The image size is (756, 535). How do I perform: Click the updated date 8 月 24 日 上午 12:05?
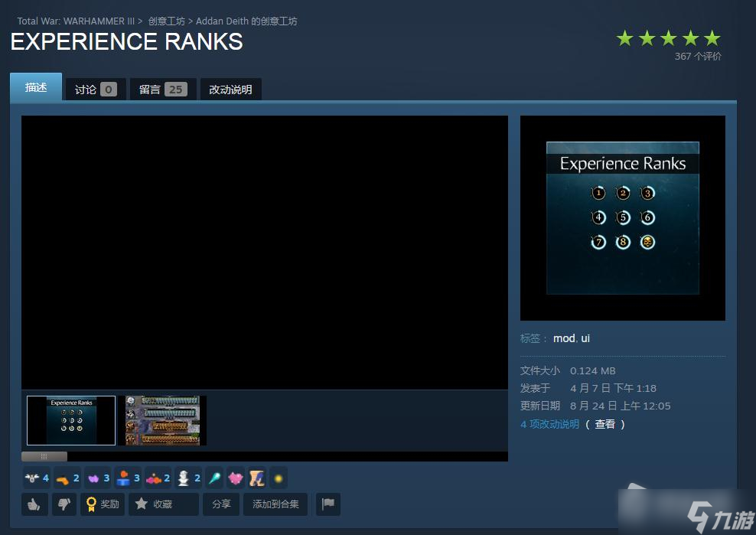coord(620,406)
